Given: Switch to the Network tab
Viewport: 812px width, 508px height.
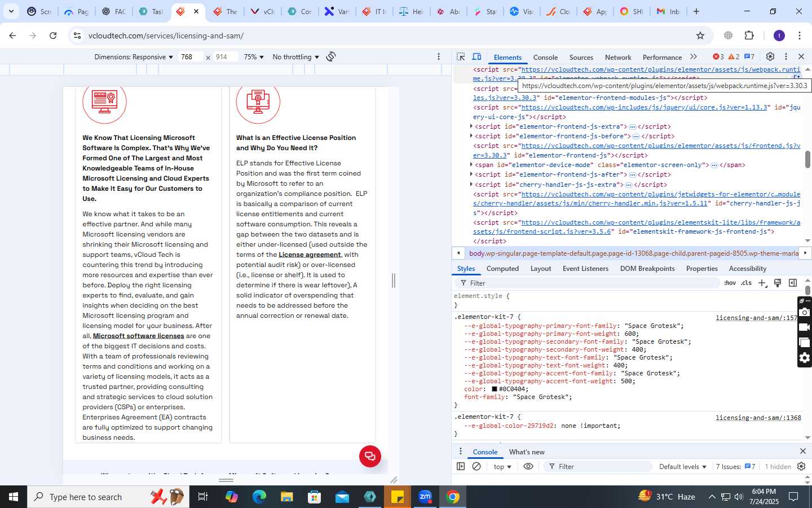Looking at the screenshot, I should [x=618, y=58].
